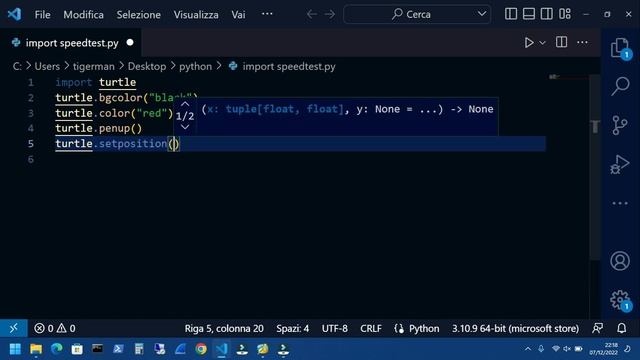Change indentation via Spazi: 4
The height and width of the screenshot is (360, 640).
click(x=292, y=329)
